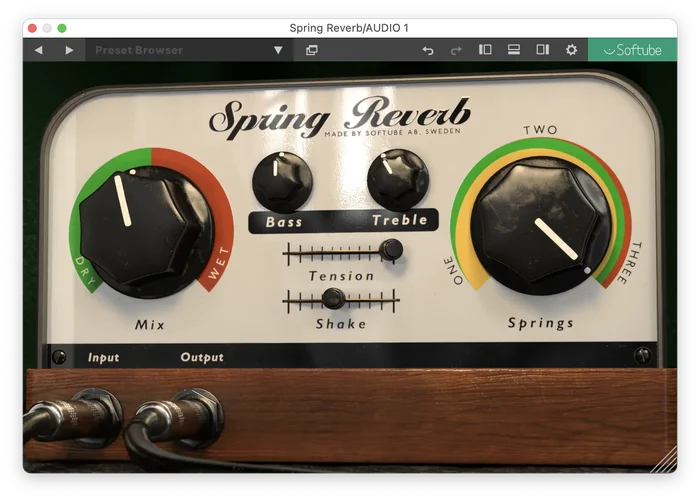Click the WET label on Mix dial
700x500 pixels.
pos(219,263)
